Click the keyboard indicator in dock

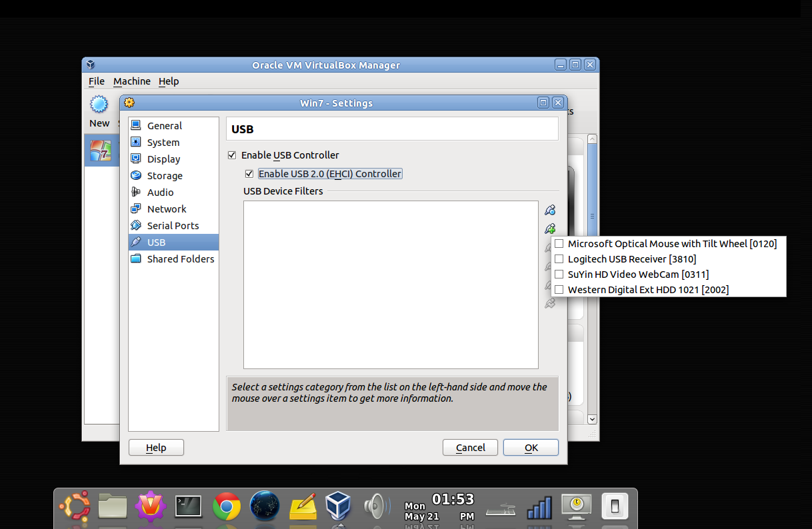point(501,510)
